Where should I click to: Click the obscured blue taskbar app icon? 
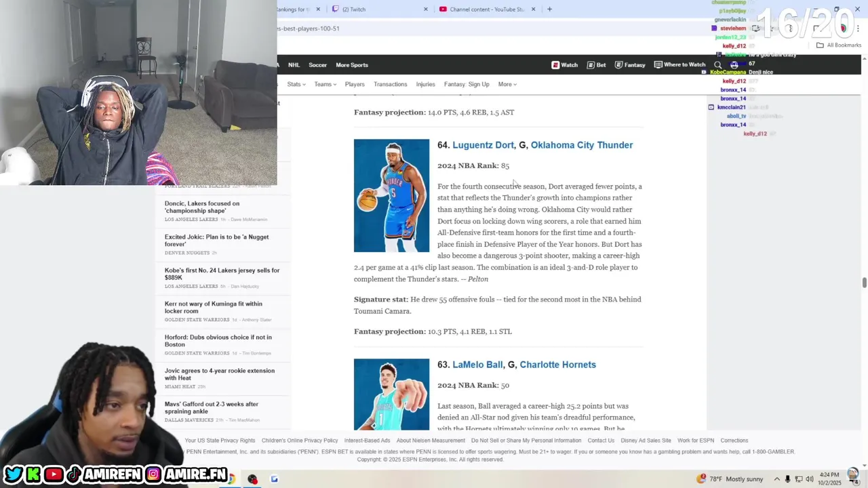coord(274,479)
